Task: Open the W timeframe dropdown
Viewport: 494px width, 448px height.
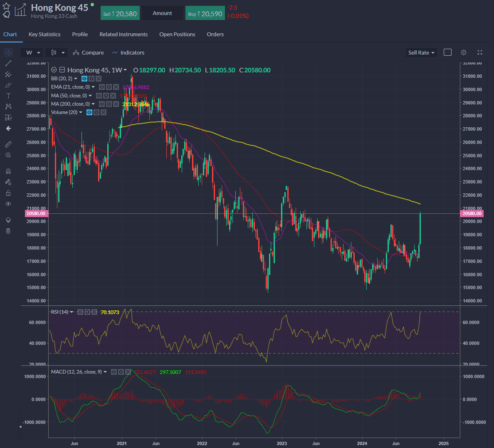Action: [x=32, y=53]
